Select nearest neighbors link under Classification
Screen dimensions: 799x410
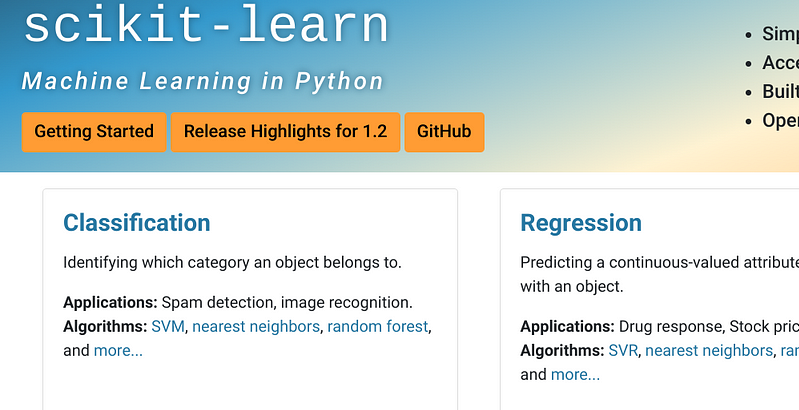pos(256,326)
